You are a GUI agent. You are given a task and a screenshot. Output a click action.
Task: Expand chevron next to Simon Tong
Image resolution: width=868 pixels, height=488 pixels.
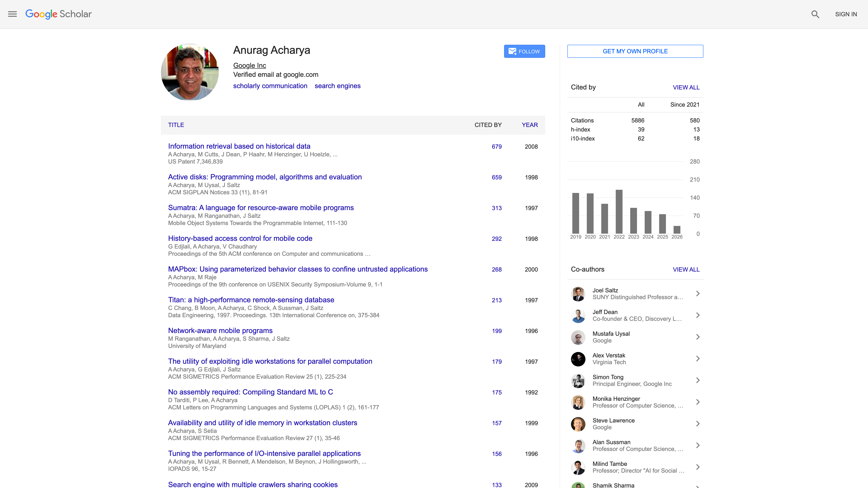point(698,380)
